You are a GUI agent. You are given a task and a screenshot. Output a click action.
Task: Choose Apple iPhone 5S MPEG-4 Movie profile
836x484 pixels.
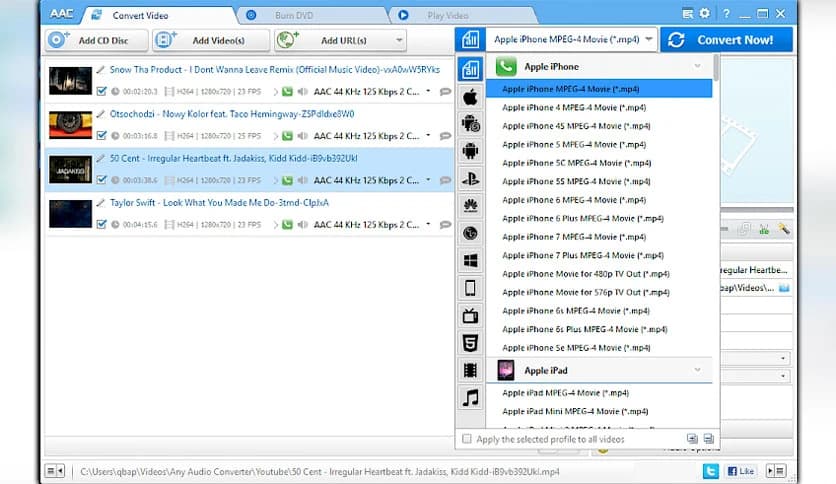pyautogui.click(x=599, y=181)
